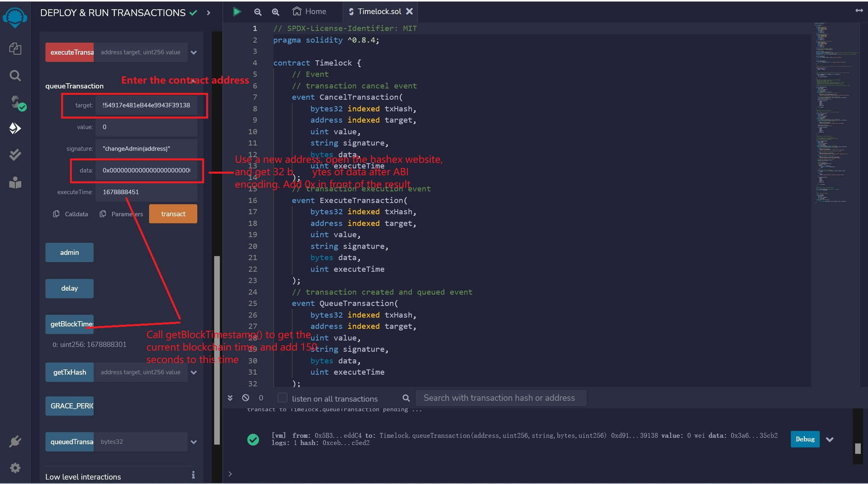Open the Solidity Compiler panel
This screenshot has width=868, height=484.
(x=15, y=103)
